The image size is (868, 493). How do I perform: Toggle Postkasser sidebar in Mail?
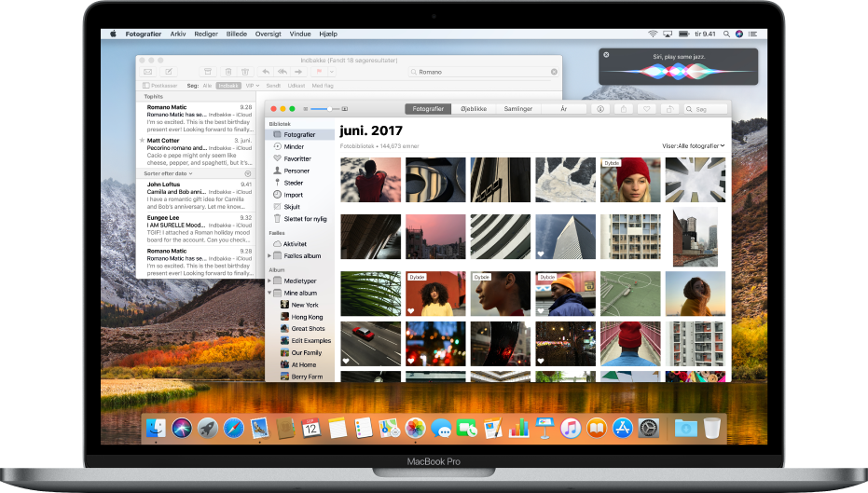[160, 86]
